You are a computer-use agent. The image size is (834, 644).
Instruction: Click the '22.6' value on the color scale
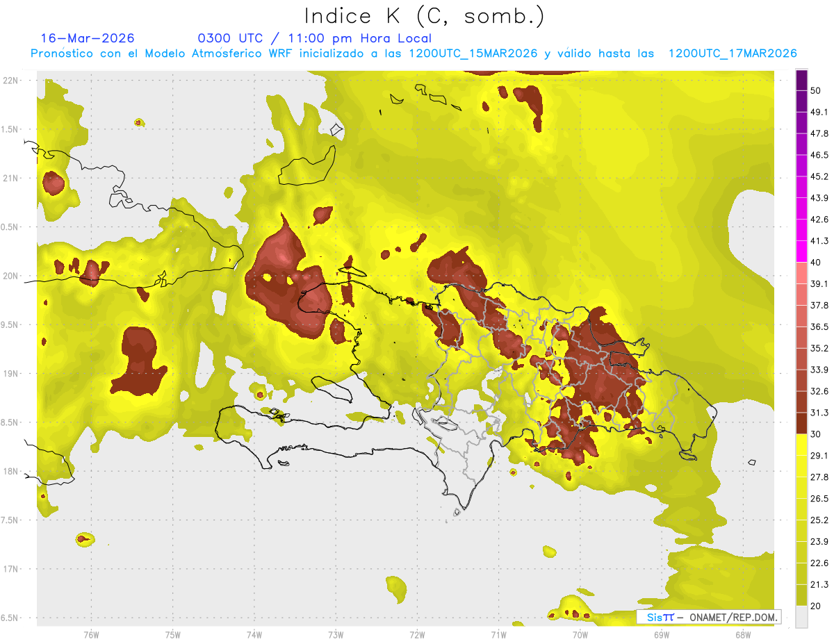tap(819, 563)
